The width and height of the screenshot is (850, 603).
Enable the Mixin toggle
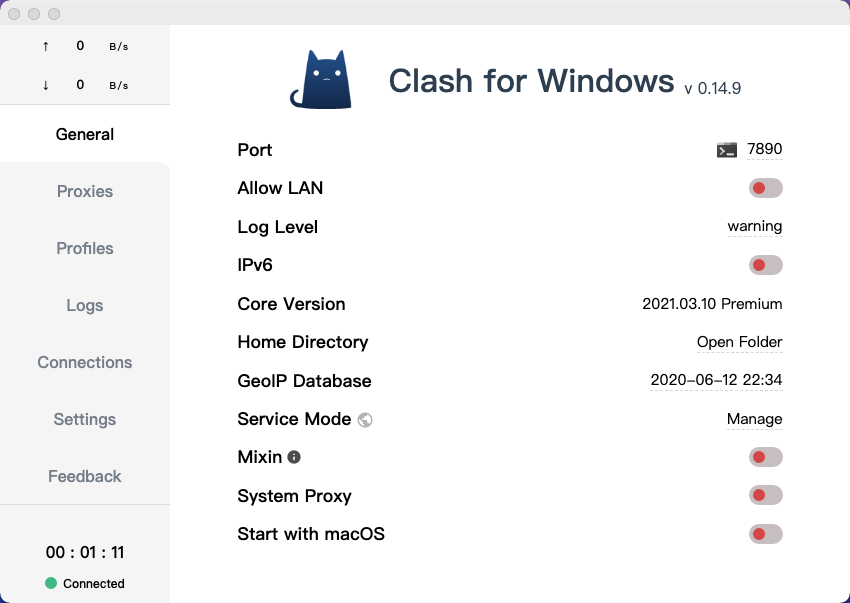(765, 456)
